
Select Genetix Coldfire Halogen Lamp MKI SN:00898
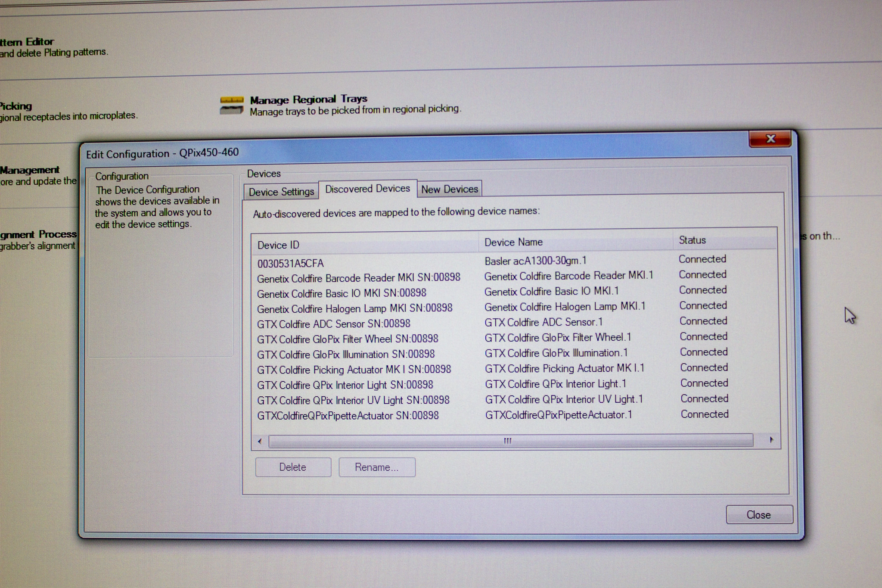click(355, 308)
